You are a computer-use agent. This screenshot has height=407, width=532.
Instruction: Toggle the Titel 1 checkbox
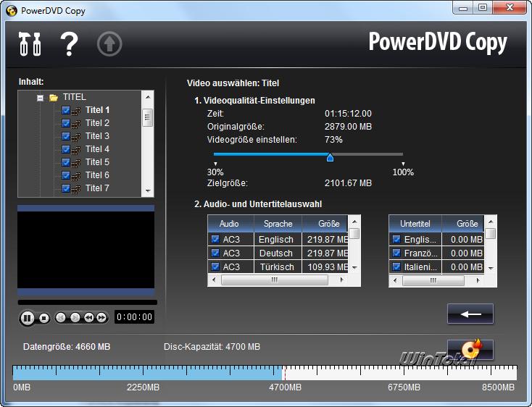pos(66,110)
